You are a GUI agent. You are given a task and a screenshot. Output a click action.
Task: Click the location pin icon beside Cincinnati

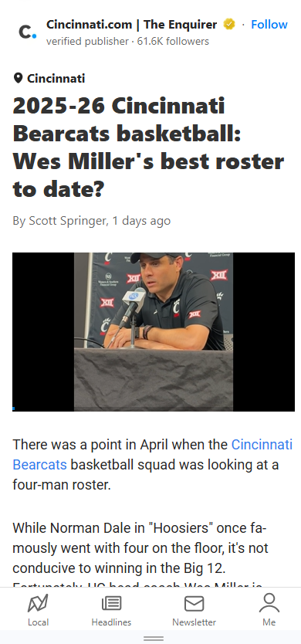point(18,78)
